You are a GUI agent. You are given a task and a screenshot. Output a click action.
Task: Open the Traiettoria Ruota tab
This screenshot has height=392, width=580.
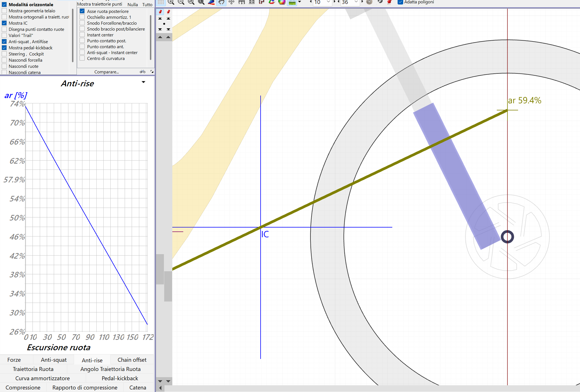pos(33,369)
